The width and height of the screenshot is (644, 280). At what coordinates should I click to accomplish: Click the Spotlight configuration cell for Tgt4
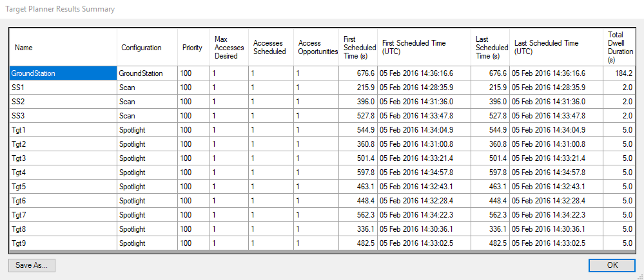[x=146, y=173]
